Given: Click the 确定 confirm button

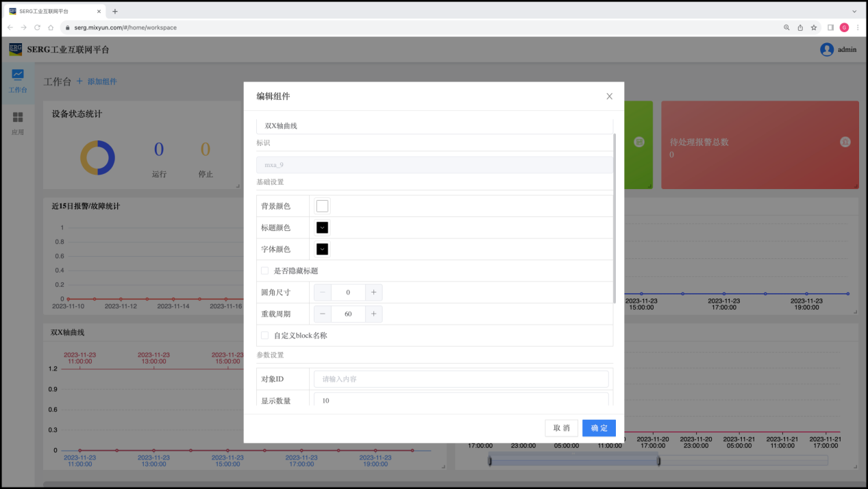Looking at the screenshot, I should (599, 428).
